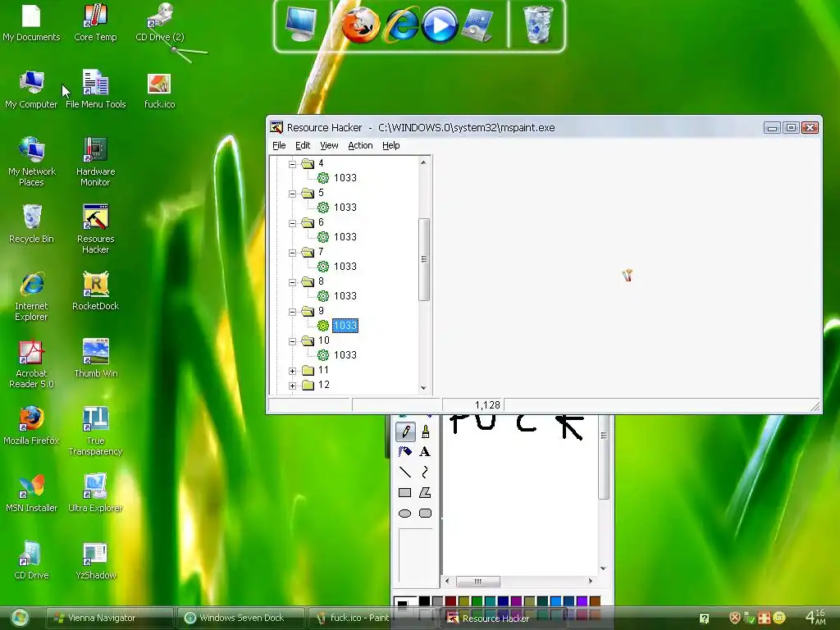Open the Recycle Bin in the dock
This screenshot has width=840, height=630.
point(538,25)
